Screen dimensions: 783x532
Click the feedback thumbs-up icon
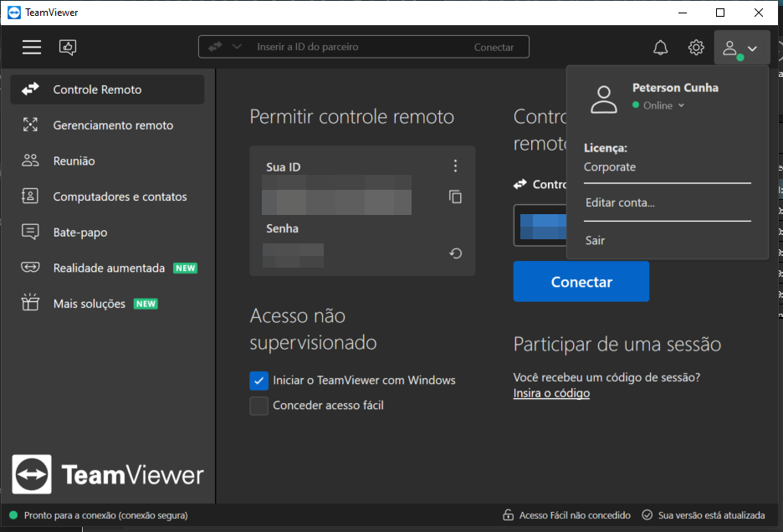(x=68, y=47)
